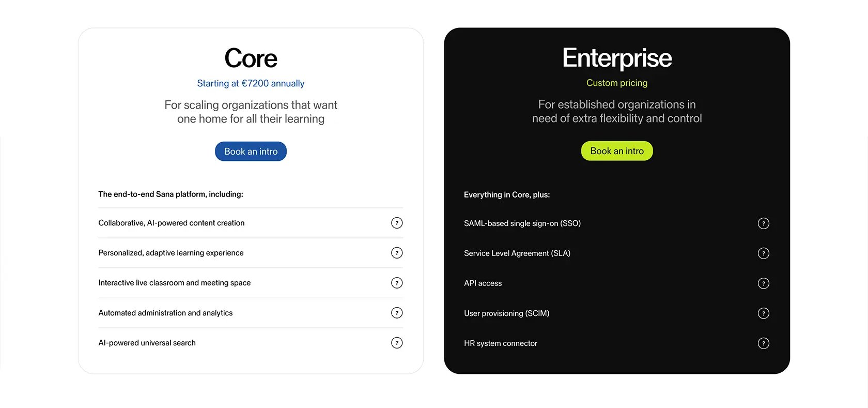Click the Core plan heading
The width and height of the screenshot is (868, 408).
pyautogui.click(x=251, y=58)
